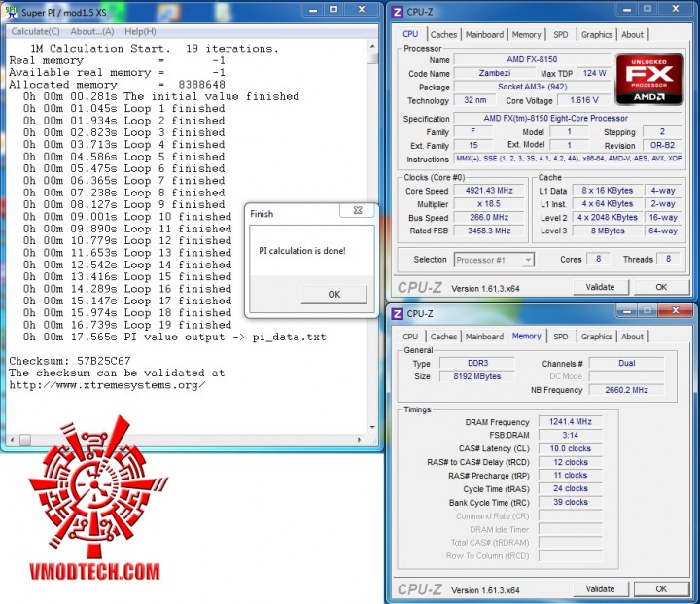Open Memory tab in top CPU-Z window
The width and height of the screenshot is (700, 604).
click(x=526, y=34)
